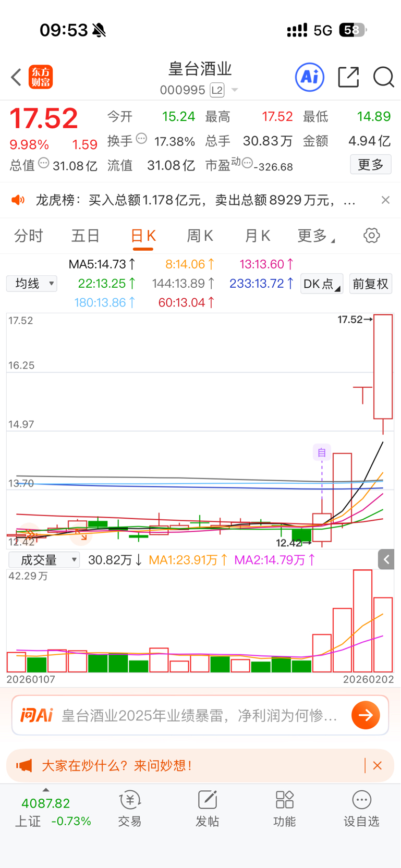Tap the MA5:14.73 value

pyautogui.click(x=102, y=264)
